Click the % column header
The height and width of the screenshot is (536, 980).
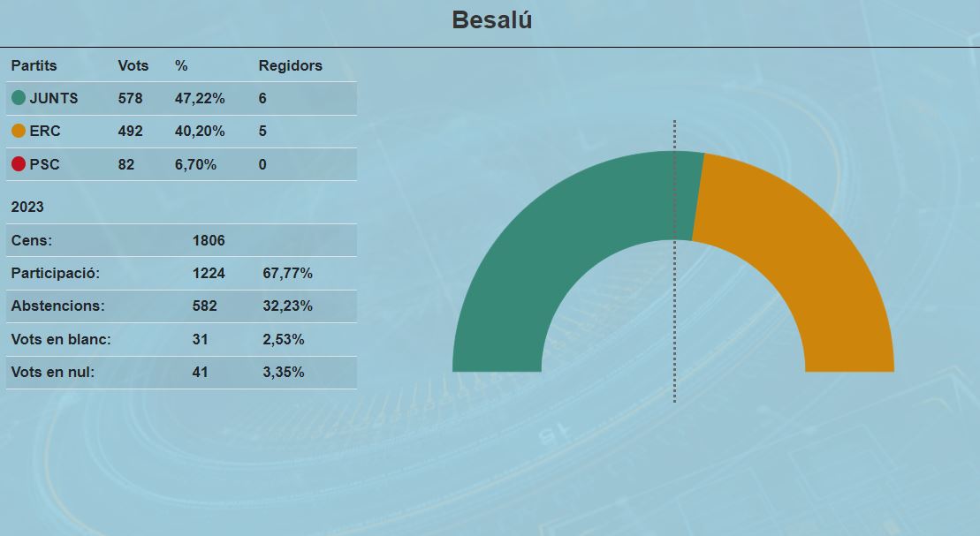point(181,65)
